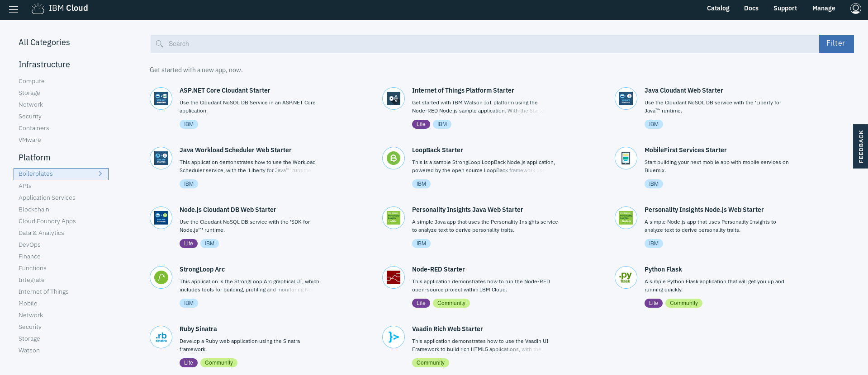
Task: Open the hamburger navigation menu
Action: 14,9
